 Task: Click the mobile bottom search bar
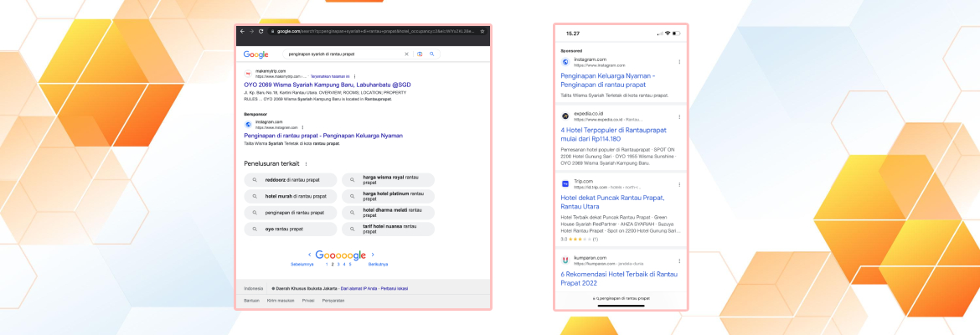coord(621,300)
